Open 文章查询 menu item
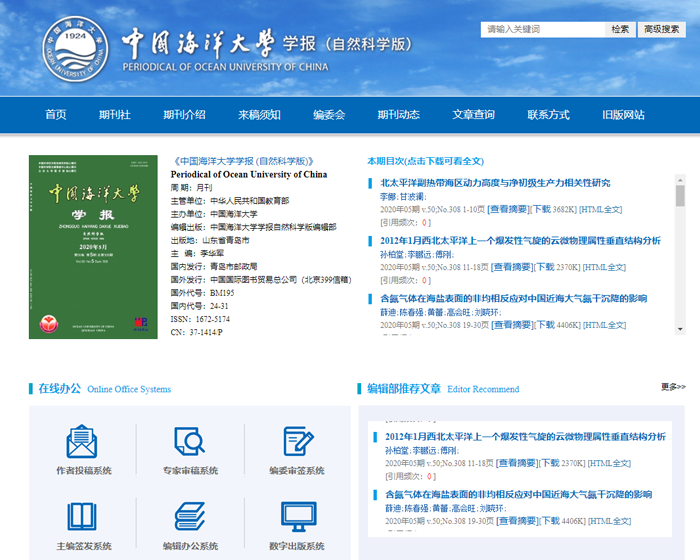 click(474, 115)
